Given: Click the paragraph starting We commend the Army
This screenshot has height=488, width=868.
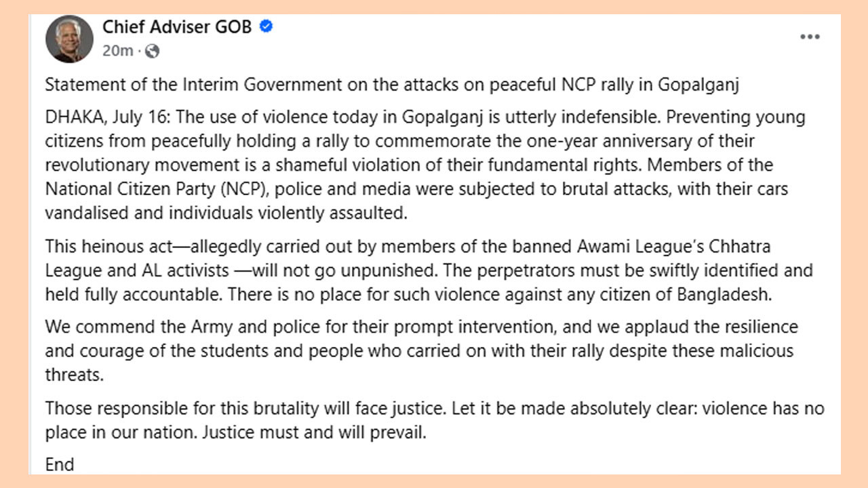Looking at the screenshot, I should click(422, 351).
